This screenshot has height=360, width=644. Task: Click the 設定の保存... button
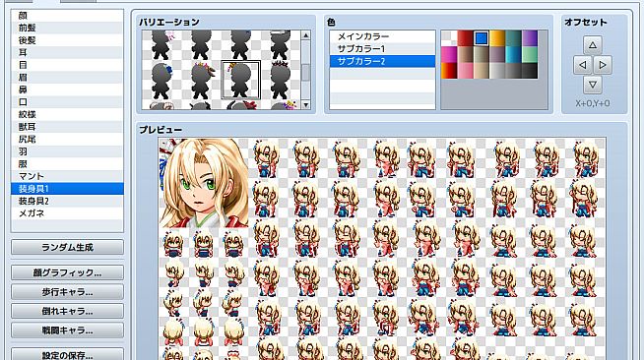[x=67, y=354]
